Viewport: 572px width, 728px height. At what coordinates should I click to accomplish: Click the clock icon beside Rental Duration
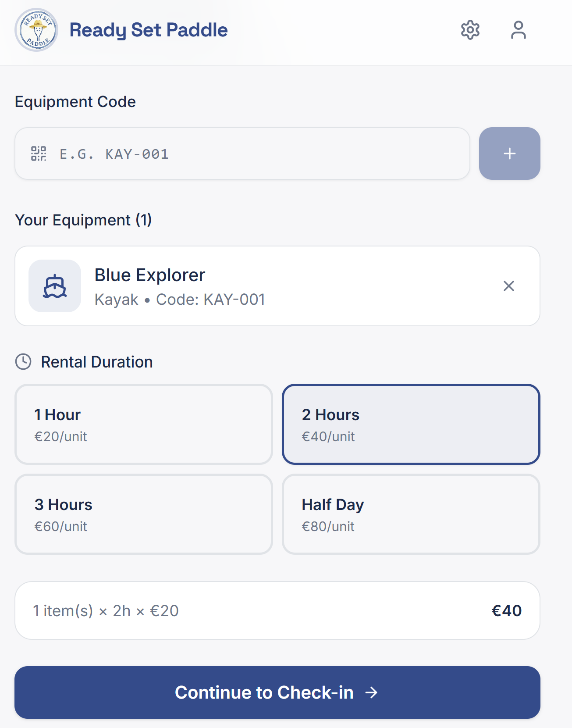[x=23, y=362]
